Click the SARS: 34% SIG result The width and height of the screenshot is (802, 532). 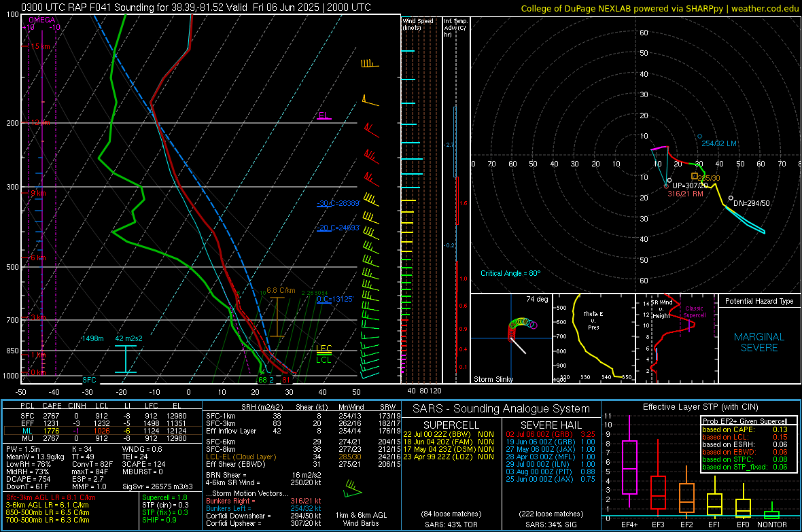[x=551, y=525]
